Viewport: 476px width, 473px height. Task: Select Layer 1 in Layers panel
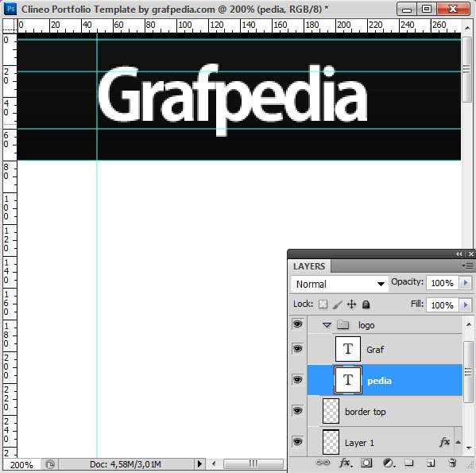385,442
